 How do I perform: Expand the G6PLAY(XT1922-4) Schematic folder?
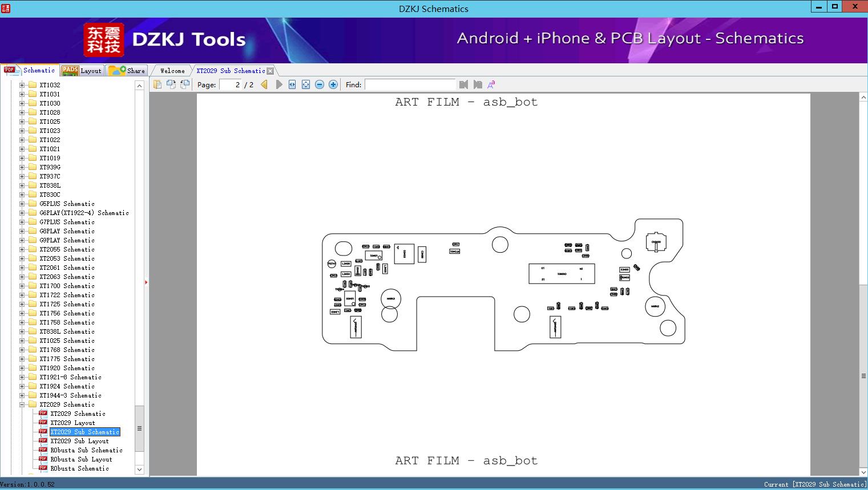click(x=22, y=213)
